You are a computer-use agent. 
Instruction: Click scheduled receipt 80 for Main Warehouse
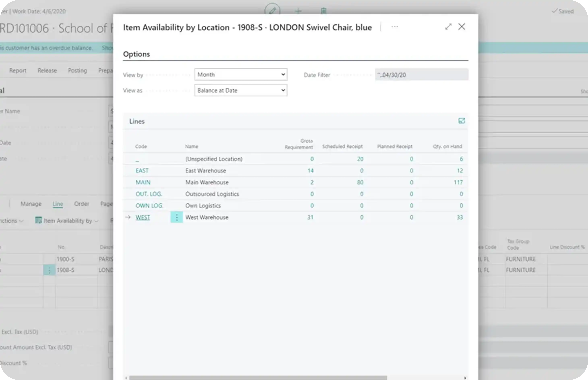[360, 182]
